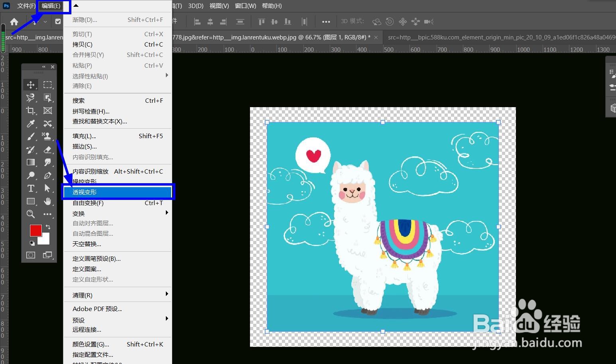The image size is (616, 364).
Task: Align left edges in options bar
Action: click(x=197, y=22)
